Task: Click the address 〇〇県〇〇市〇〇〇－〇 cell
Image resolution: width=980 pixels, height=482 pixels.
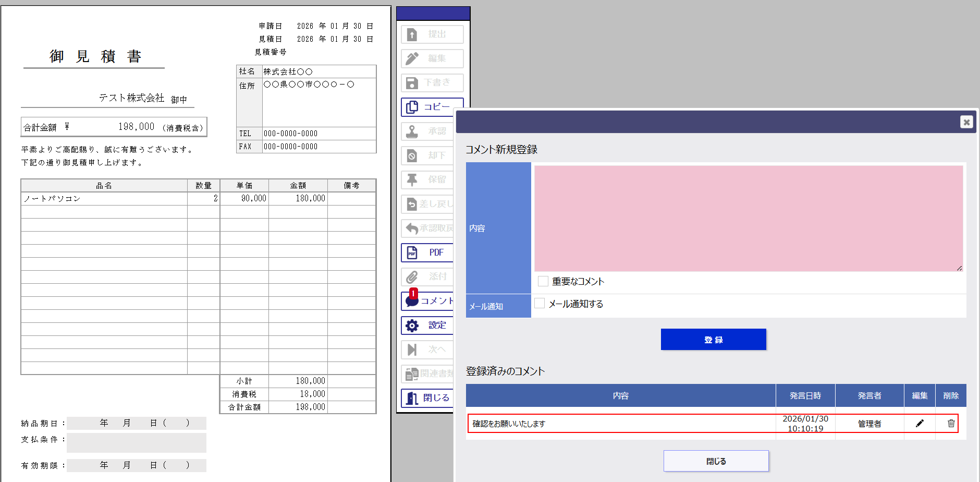Action: 319,103
